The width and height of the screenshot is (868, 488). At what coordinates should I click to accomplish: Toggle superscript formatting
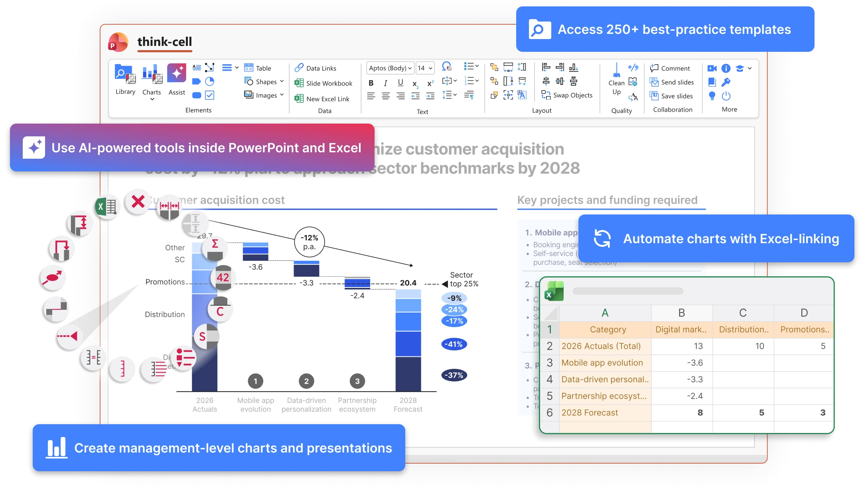click(430, 83)
